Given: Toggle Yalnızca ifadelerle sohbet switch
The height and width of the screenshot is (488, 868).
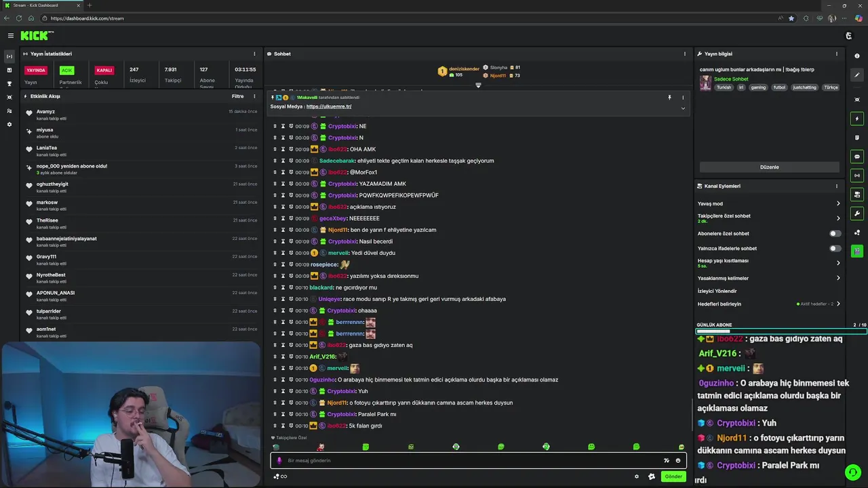Looking at the screenshot, I should click(835, 248).
